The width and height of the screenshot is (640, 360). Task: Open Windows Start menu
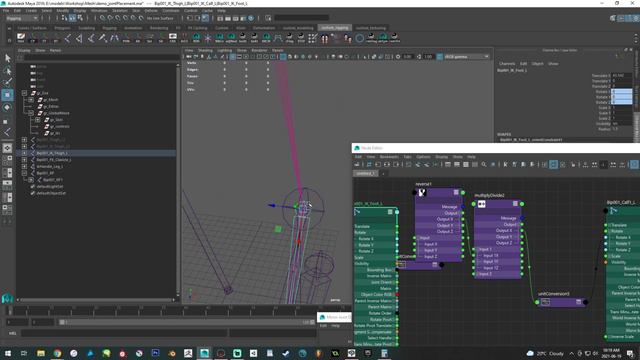click(8, 353)
